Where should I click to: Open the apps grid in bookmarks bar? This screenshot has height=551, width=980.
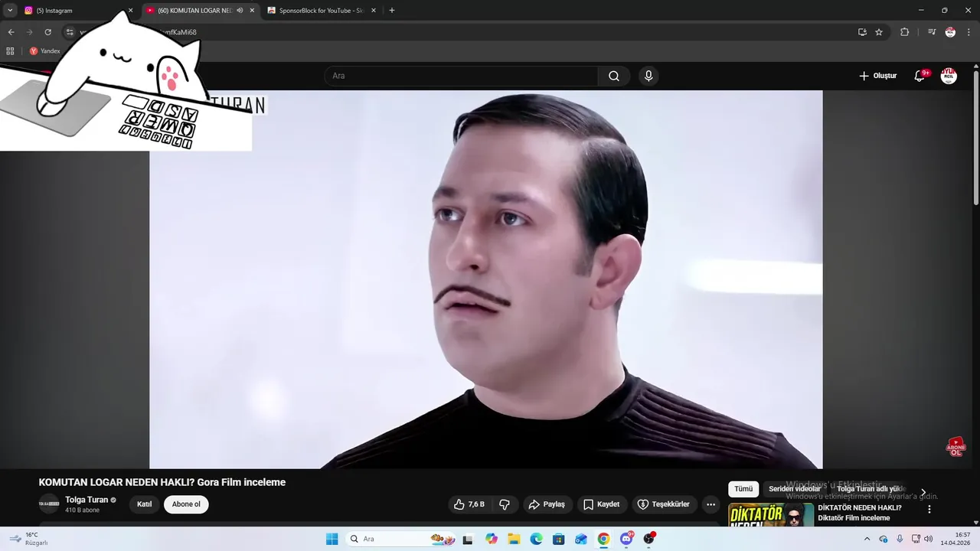(x=10, y=51)
